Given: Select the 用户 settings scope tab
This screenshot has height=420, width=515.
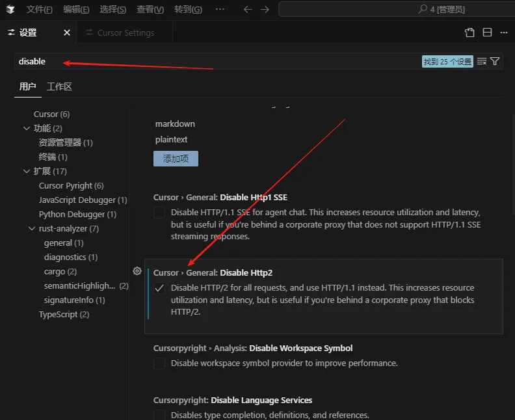Looking at the screenshot, I should (27, 86).
